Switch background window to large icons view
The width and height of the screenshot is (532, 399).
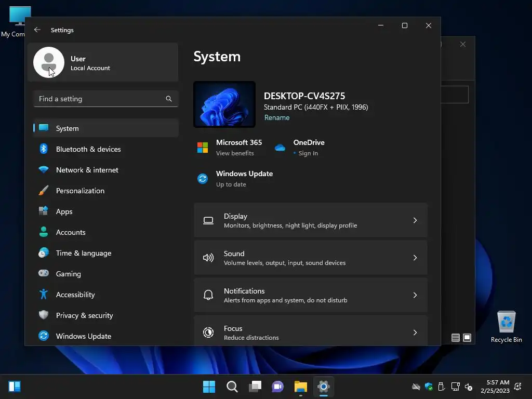pyautogui.click(x=467, y=338)
